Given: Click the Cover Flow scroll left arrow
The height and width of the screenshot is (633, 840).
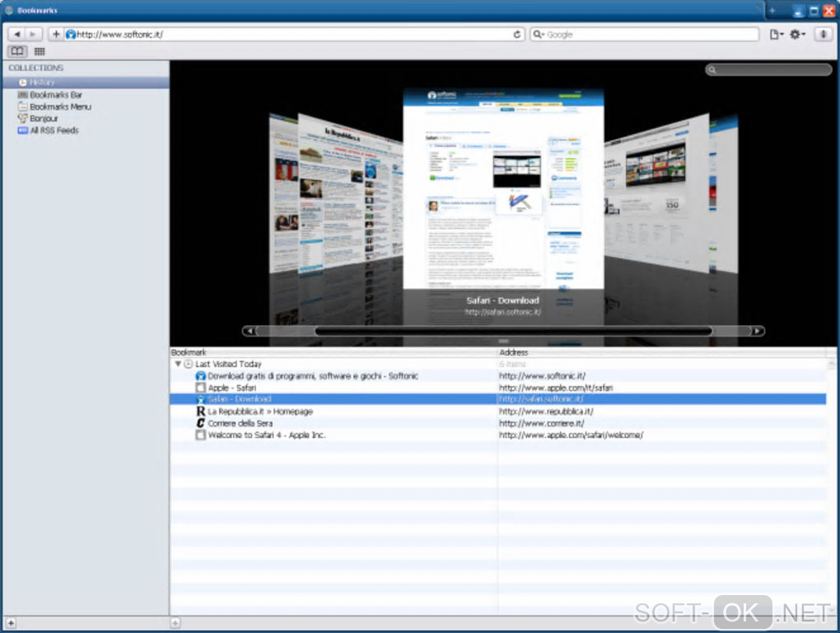Looking at the screenshot, I should click(249, 331).
